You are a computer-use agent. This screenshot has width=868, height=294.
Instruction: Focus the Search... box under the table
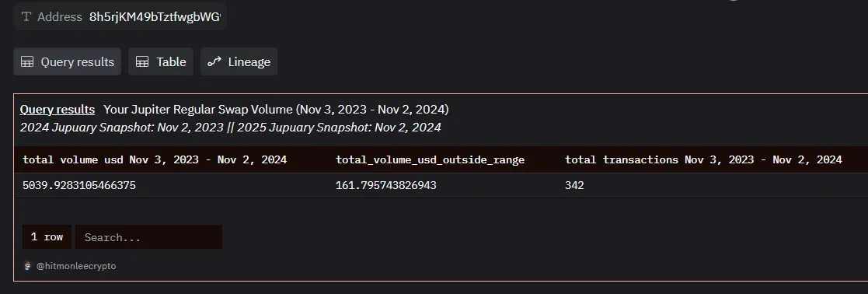coord(148,237)
